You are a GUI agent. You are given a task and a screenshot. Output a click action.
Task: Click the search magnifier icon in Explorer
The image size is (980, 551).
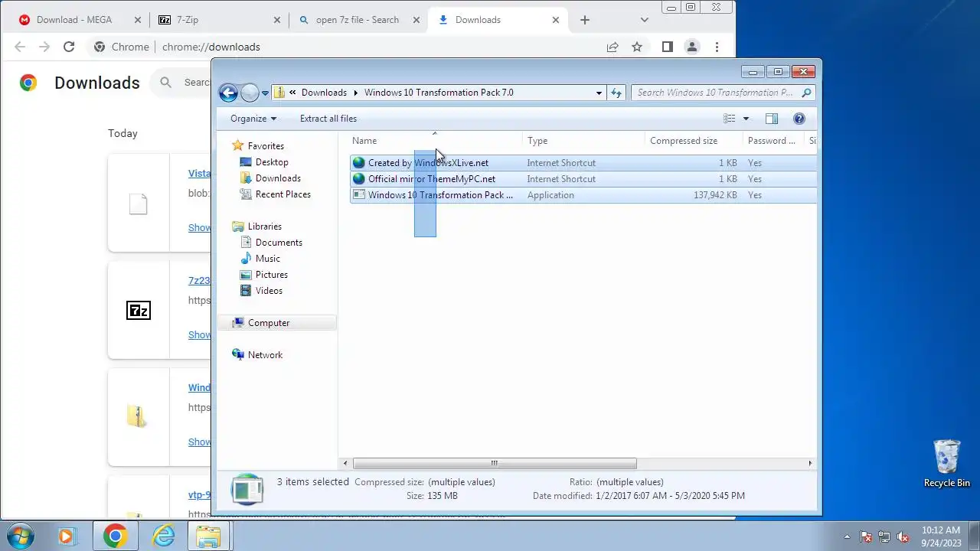pyautogui.click(x=806, y=93)
